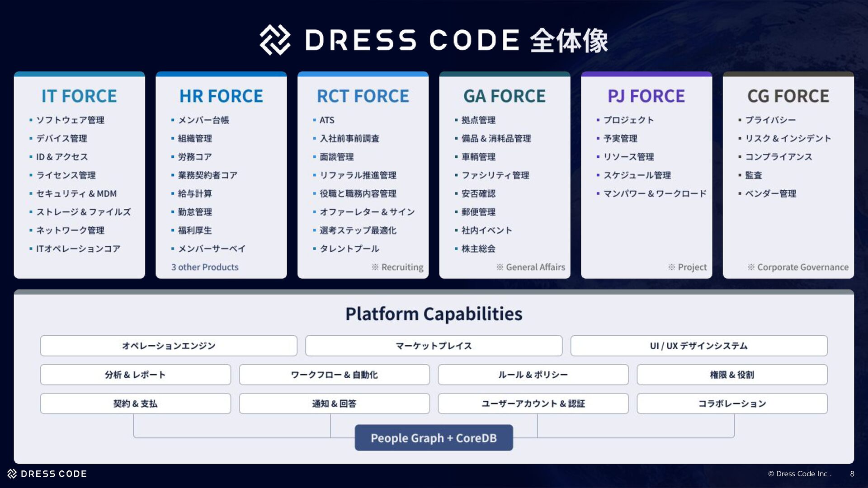
Task: Select 株主総会 in the GA FORCE list
Action: (478, 249)
